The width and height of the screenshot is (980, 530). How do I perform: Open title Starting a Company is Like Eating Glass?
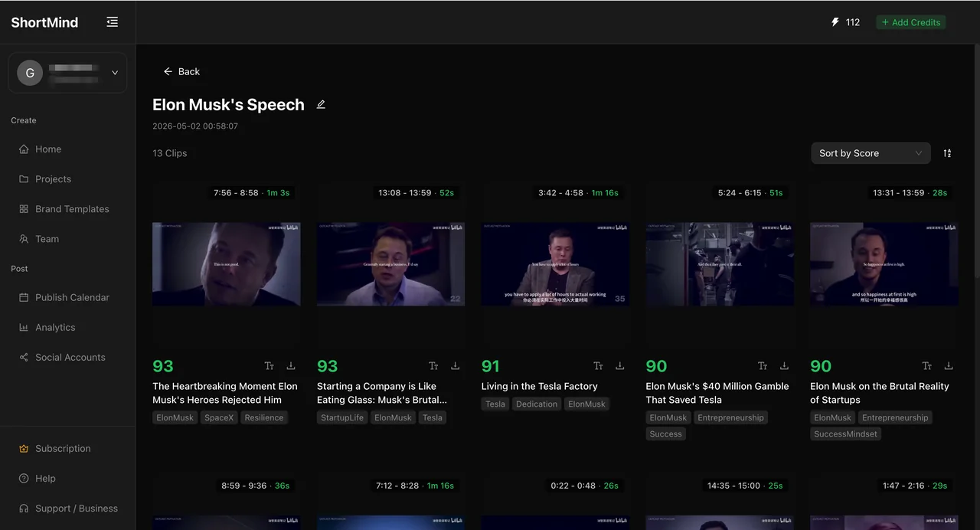[x=382, y=393]
